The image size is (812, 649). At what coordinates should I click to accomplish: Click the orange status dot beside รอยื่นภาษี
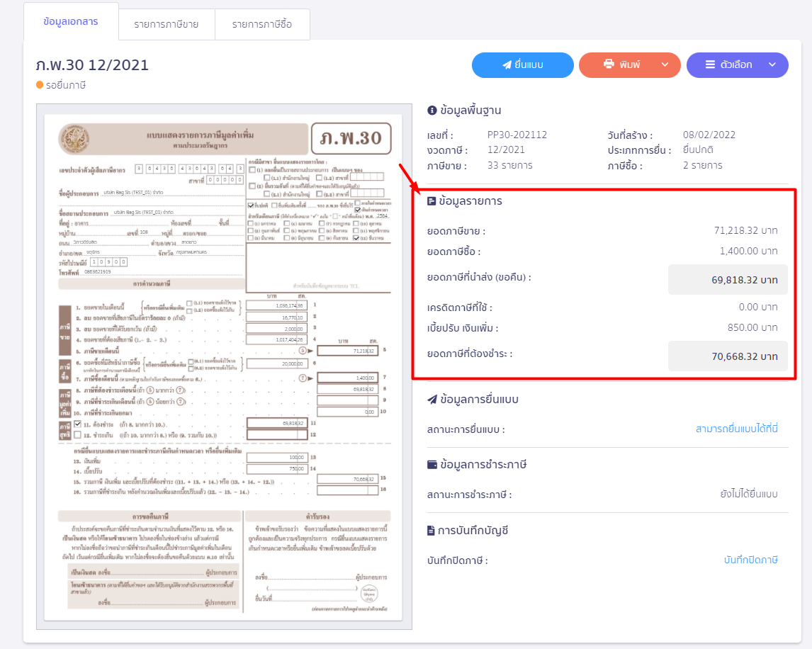40,85
